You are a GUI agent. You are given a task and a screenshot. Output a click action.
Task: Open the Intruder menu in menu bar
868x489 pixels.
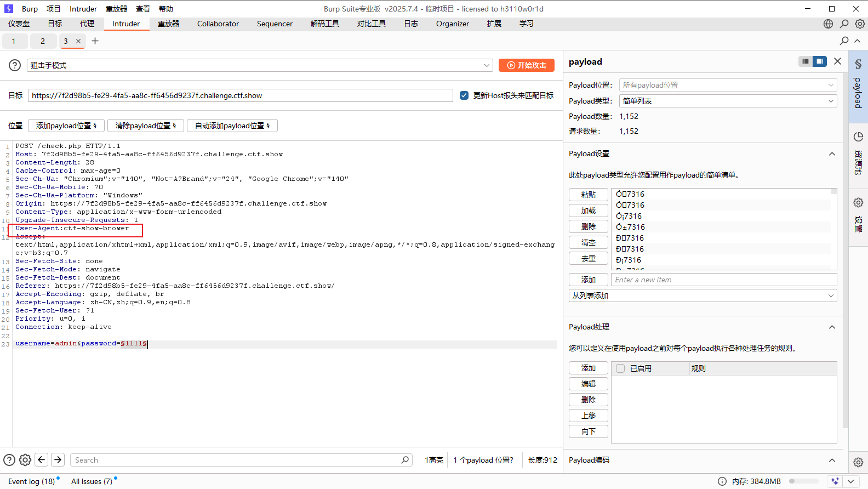83,9
